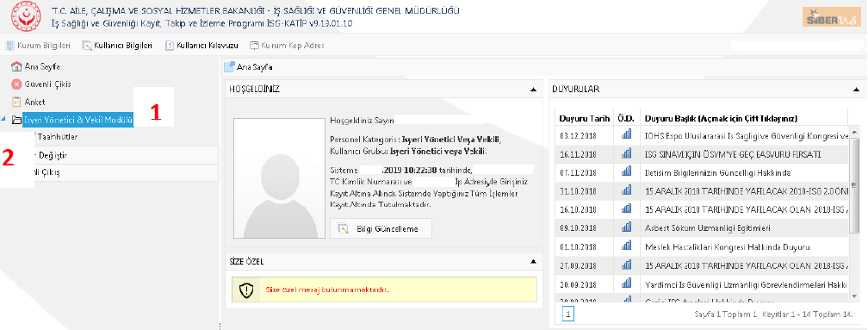Click the Kullanıcı Kılavuzu help document icon
The height and width of the screenshot is (330, 868).
pyautogui.click(x=170, y=46)
